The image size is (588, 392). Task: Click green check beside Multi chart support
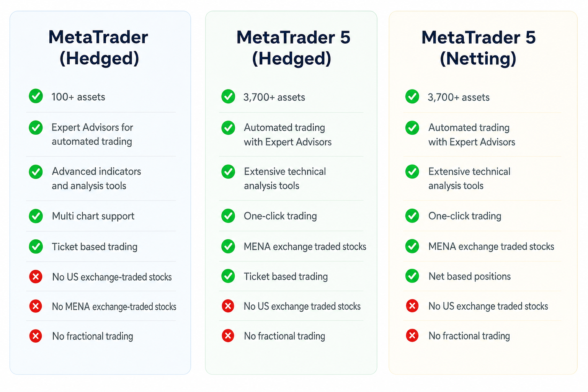pyautogui.click(x=36, y=216)
